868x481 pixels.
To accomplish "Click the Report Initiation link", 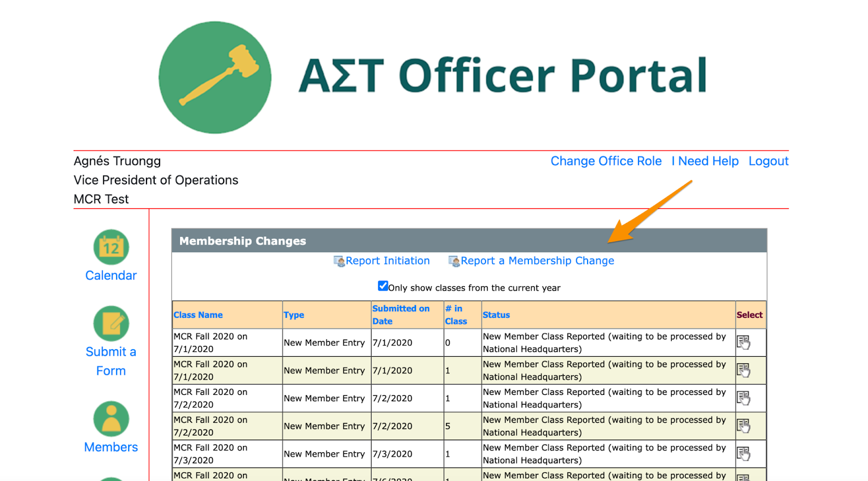I will pos(388,261).
